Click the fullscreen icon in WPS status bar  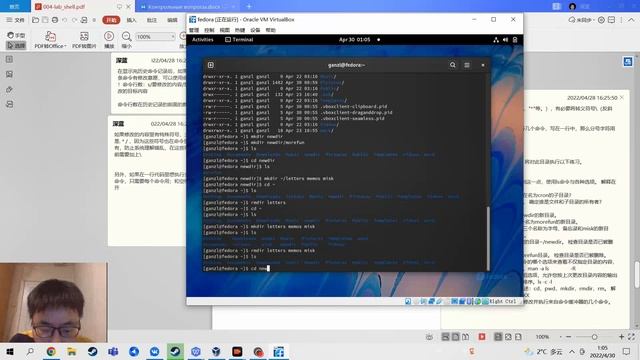631,337
